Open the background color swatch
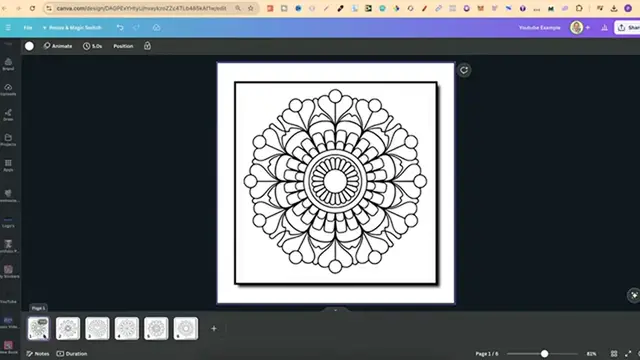 tap(29, 46)
